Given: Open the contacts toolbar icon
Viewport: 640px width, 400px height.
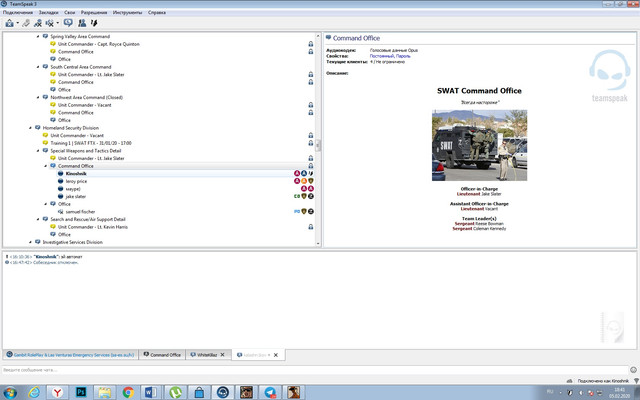Looking at the screenshot, I should coord(82,23).
